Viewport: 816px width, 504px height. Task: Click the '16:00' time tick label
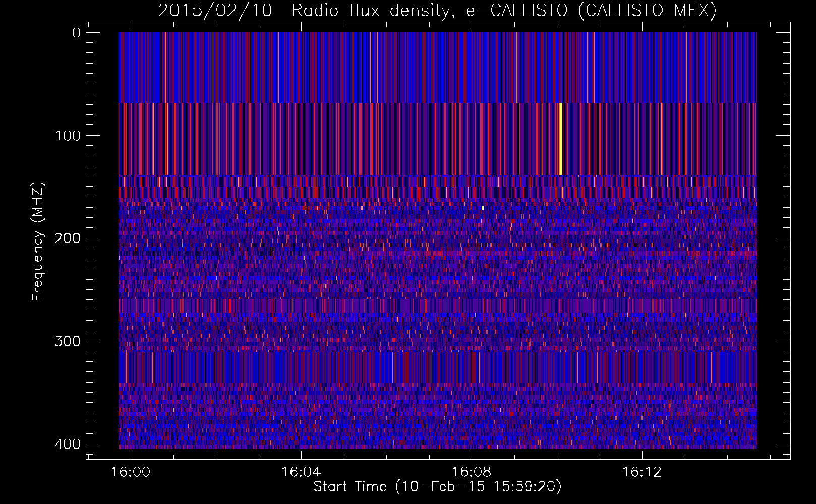[x=131, y=472]
